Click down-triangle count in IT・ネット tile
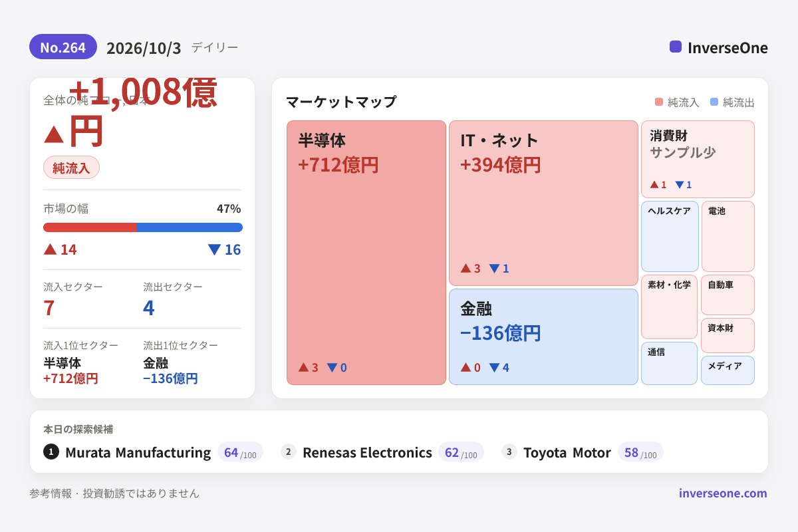This screenshot has width=798, height=532. click(x=499, y=269)
